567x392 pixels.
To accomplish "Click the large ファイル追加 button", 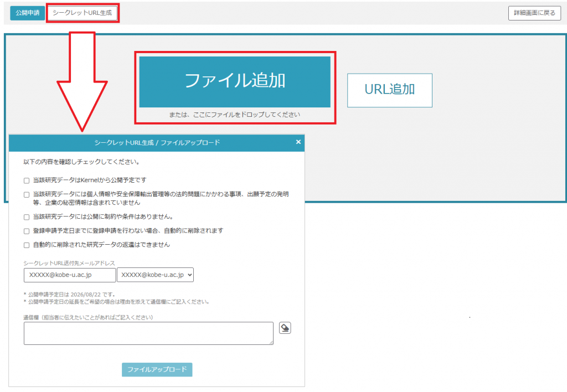I will pos(235,82).
